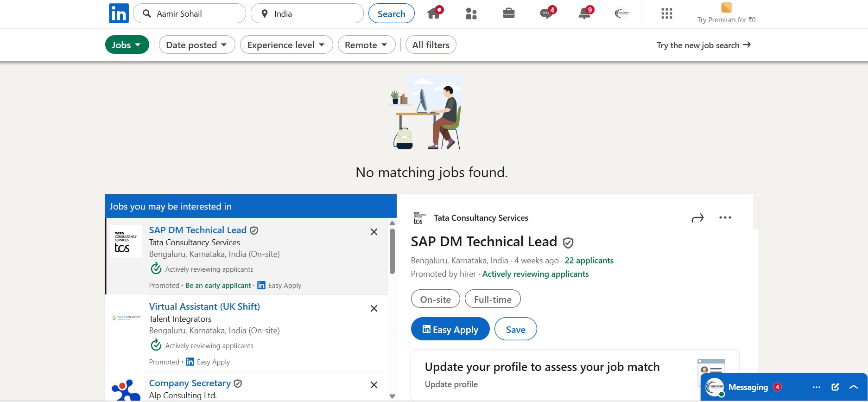868x402 pixels.
Task: Open the Company Secretary job listing
Action: (x=190, y=383)
